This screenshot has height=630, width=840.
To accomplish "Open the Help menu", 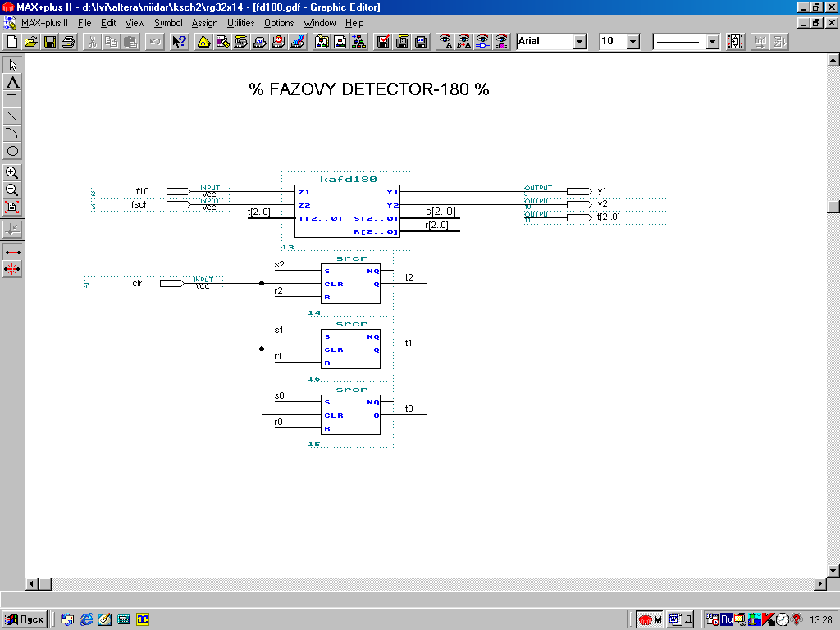I will point(354,23).
